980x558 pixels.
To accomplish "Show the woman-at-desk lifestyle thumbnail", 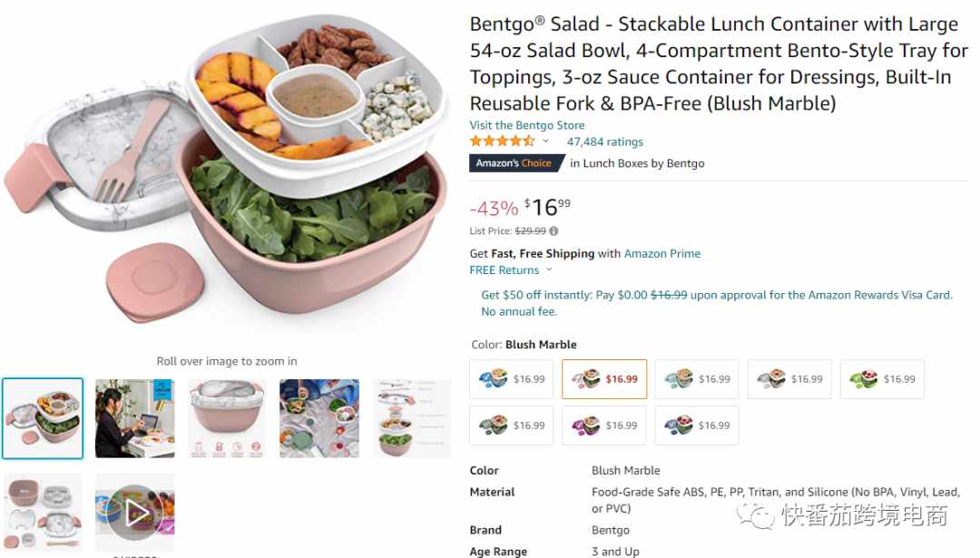I will point(135,418).
